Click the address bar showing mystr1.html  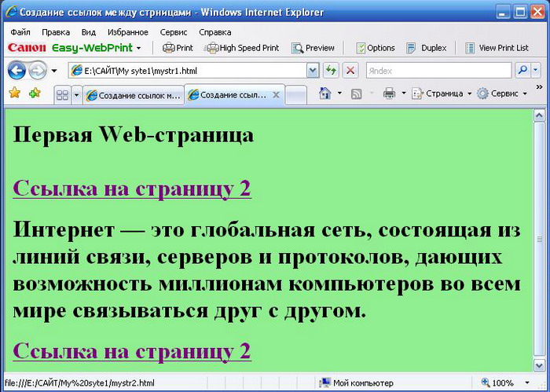point(188,71)
